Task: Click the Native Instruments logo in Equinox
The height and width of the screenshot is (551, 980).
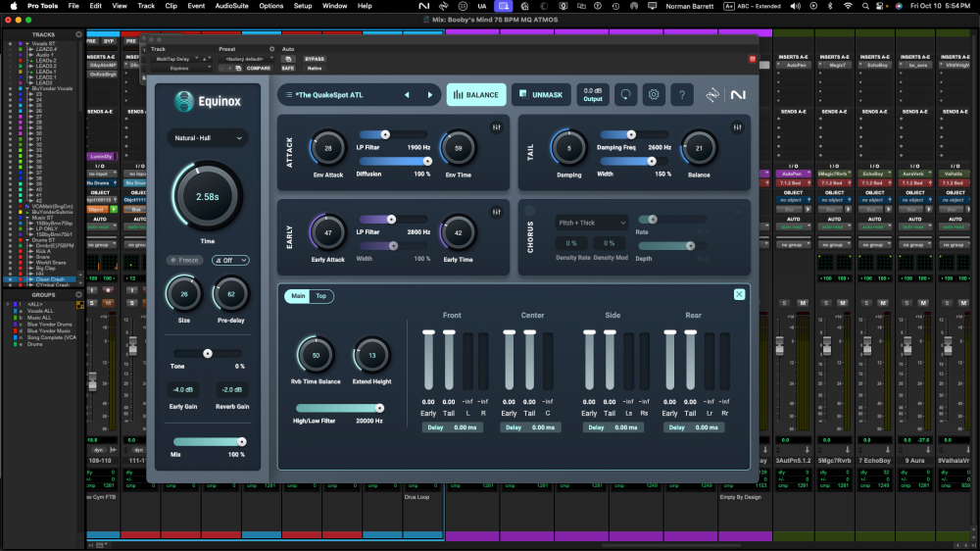Action: click(x=738, y=95)
